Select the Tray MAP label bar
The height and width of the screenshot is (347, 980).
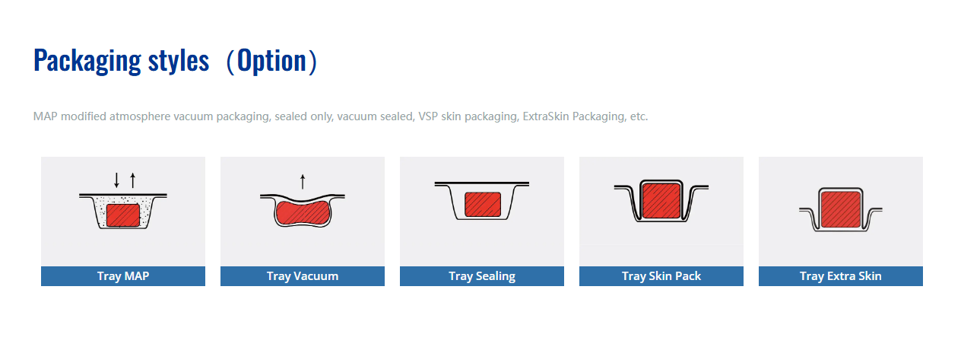(x=123, y=276)
